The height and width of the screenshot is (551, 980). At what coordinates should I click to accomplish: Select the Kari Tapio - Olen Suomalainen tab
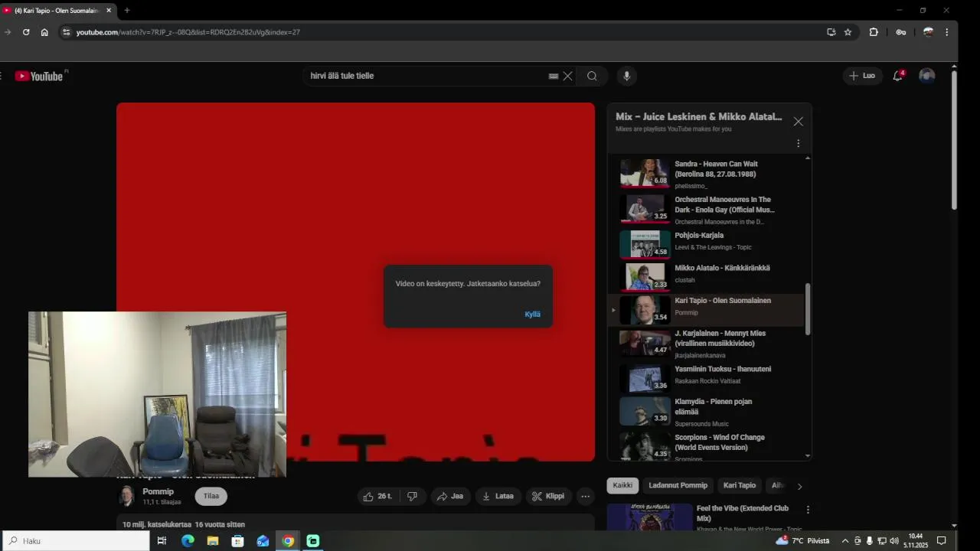(57, 11)
